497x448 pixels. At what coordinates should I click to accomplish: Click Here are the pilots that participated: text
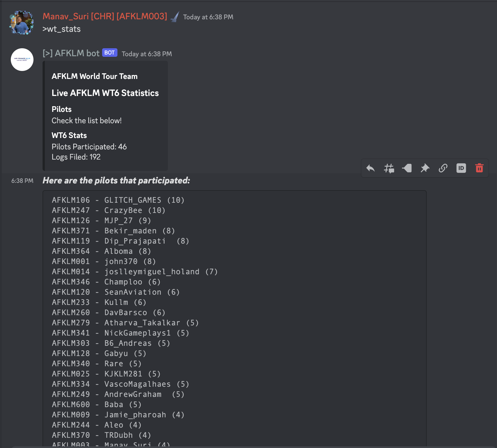[116, 181]
